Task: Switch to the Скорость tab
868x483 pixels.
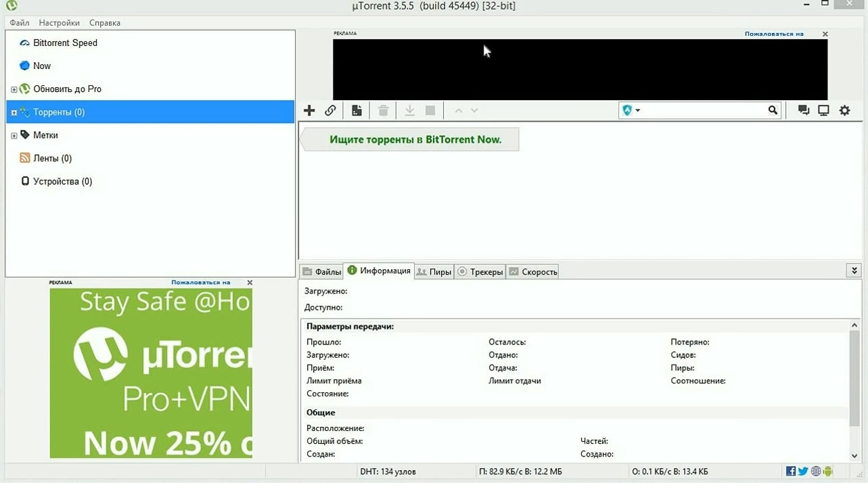Action: coord(533,271)
